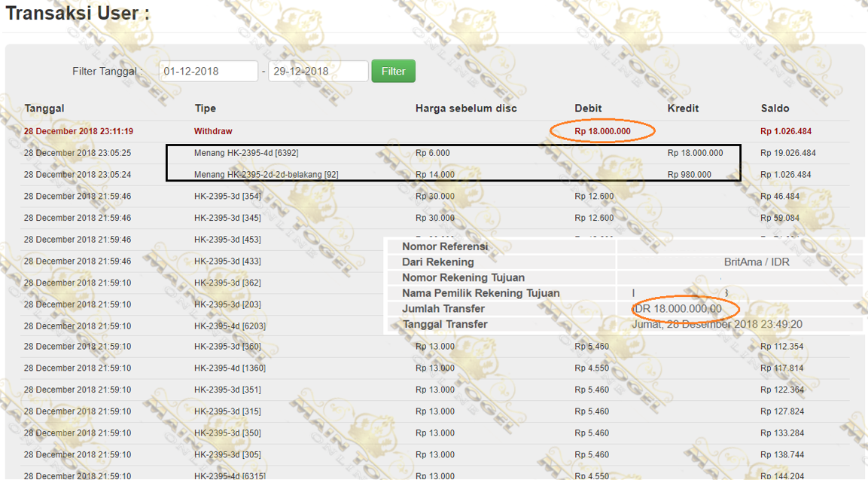868x480 pixels.
Task: Click the Rp 19.026.484 saldo value
Action: coord(787,153)
